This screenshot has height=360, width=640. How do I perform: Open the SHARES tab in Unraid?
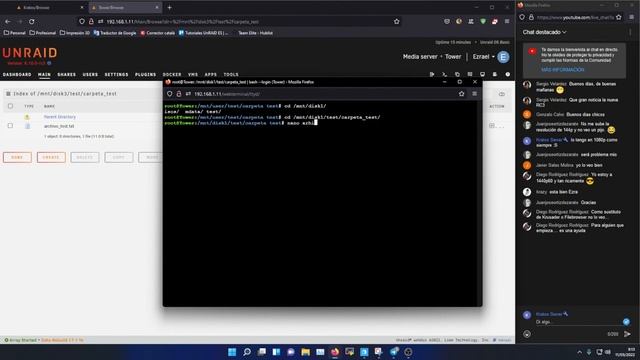[x=67, y=75]
